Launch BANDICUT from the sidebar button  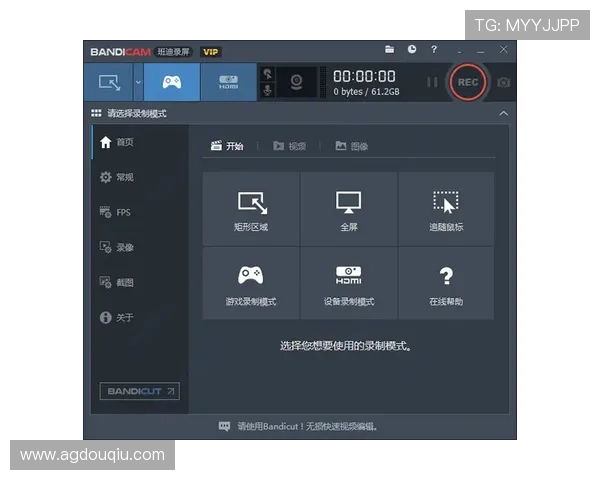coord(140,391)
